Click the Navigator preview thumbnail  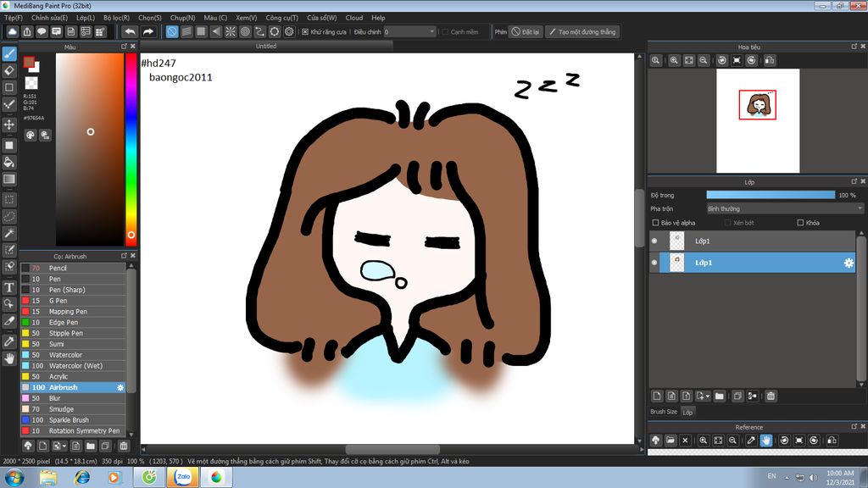[758, 120]
